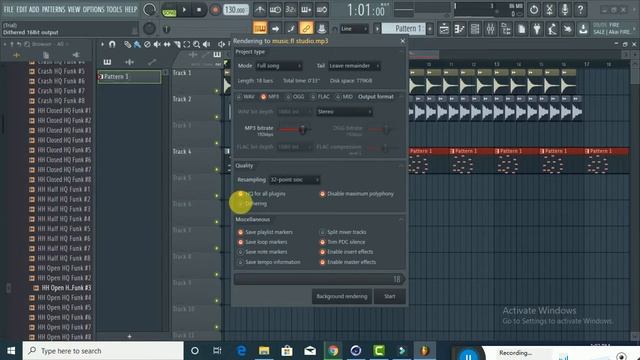
Task: Toggle Save tempo information option
Action: [269, 262]
